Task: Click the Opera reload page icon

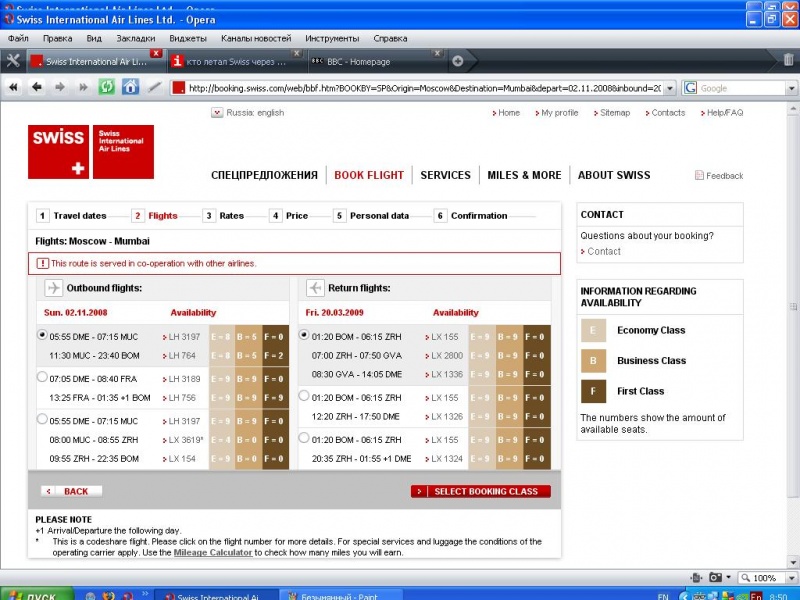Action: point(107,87)
